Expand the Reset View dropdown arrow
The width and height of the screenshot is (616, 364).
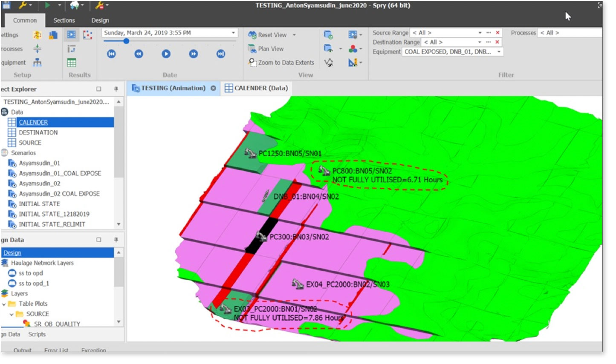pyautogui.click(x=294, y=35)
